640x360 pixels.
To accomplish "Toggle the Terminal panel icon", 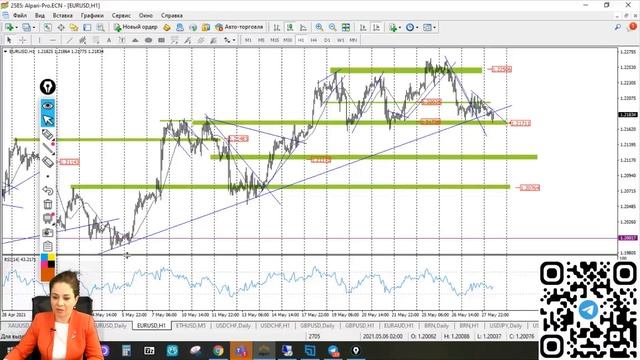I will pos(87,27).
